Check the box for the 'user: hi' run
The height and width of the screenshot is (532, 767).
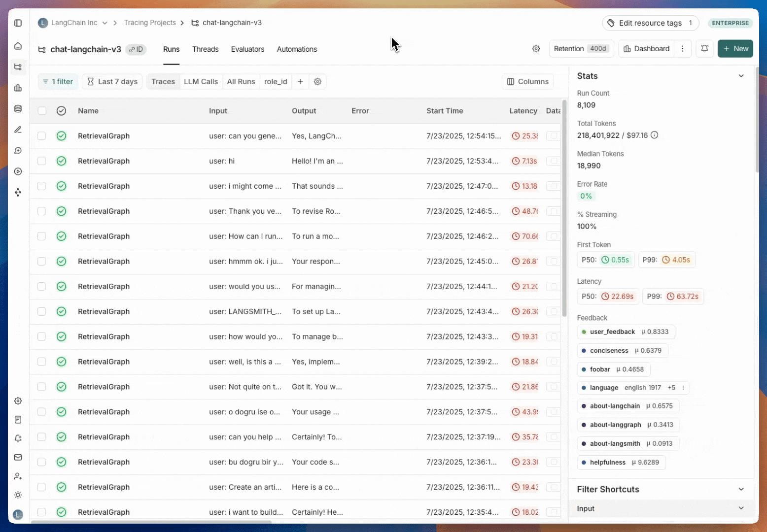coord(42,161)
